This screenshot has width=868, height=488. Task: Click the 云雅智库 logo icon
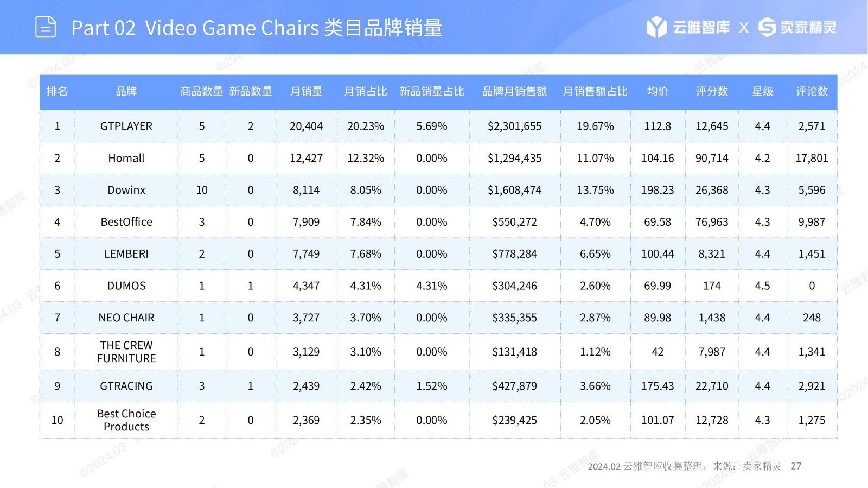pos(656,27)
